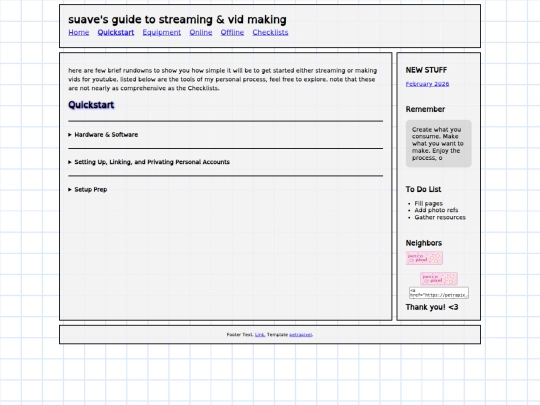Open the Offline navigation link

tap(232, 32)
